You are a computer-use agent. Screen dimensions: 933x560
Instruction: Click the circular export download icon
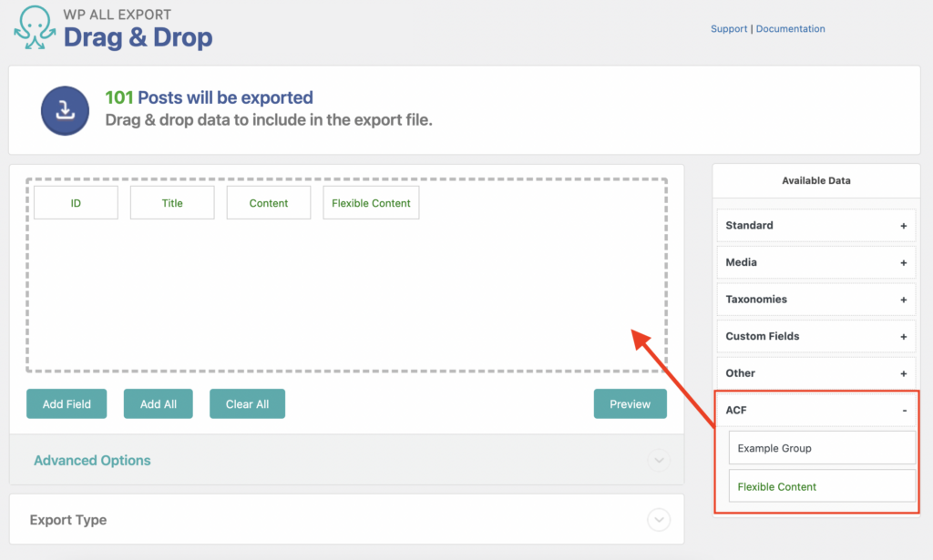[x=65, y=110]
